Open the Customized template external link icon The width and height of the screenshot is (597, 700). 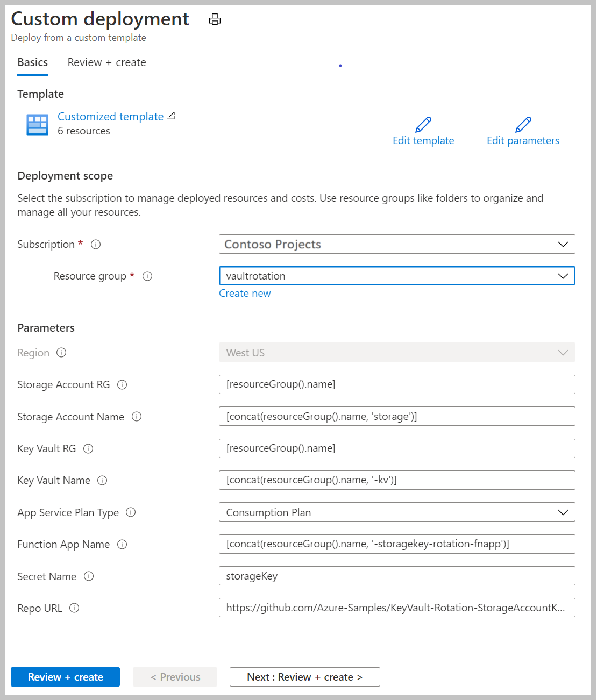(x=170, y=114)
